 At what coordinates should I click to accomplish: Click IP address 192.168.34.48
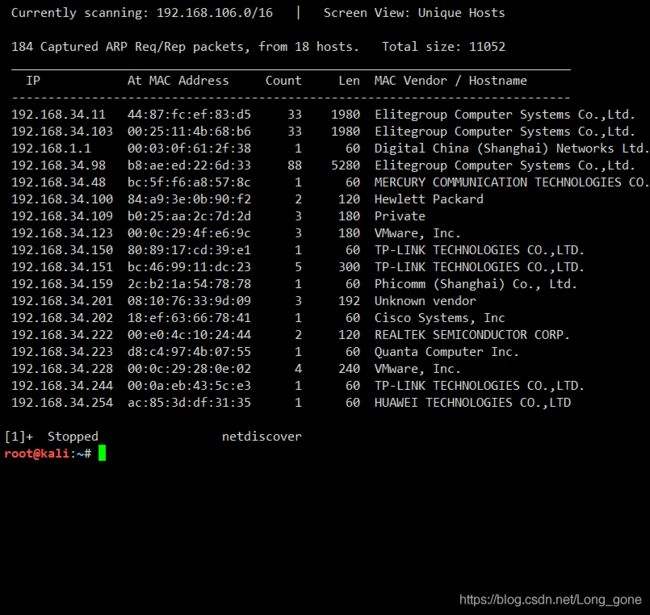[x=58, y=182]
